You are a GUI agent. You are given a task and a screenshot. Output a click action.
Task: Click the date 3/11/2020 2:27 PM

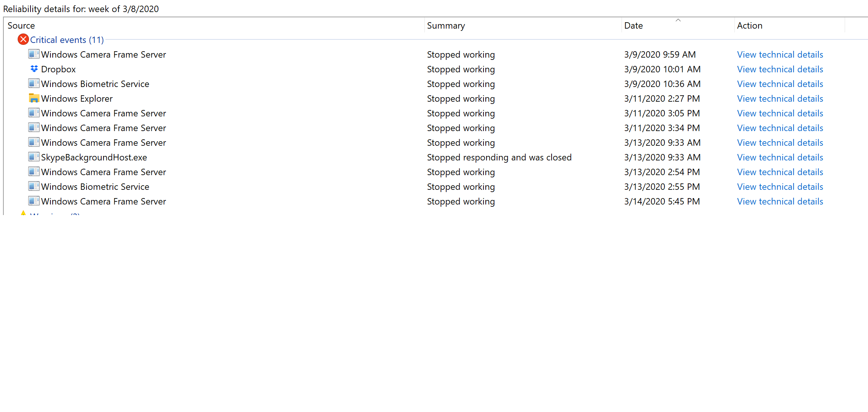coord(662,99)
